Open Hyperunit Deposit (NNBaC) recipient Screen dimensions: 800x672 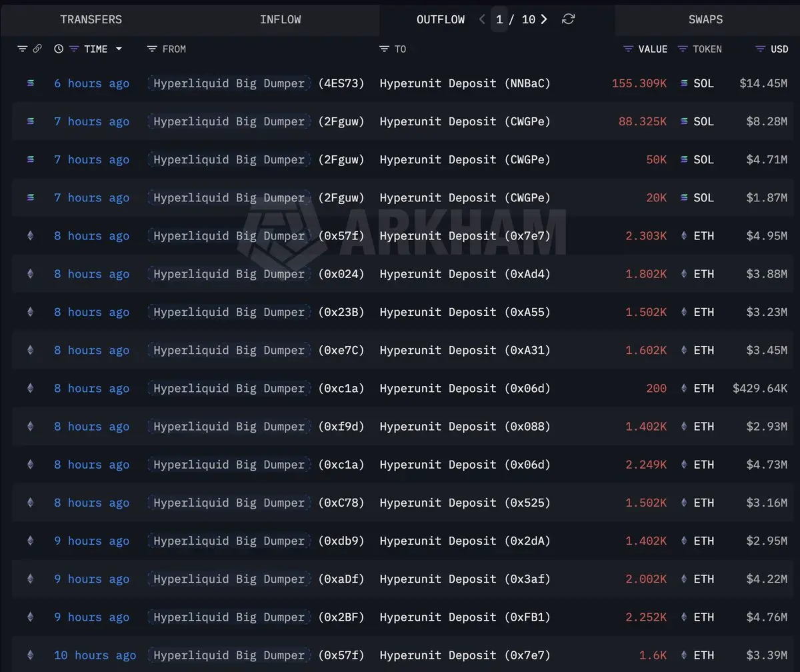pyautogui.click(x=465, y=83)
